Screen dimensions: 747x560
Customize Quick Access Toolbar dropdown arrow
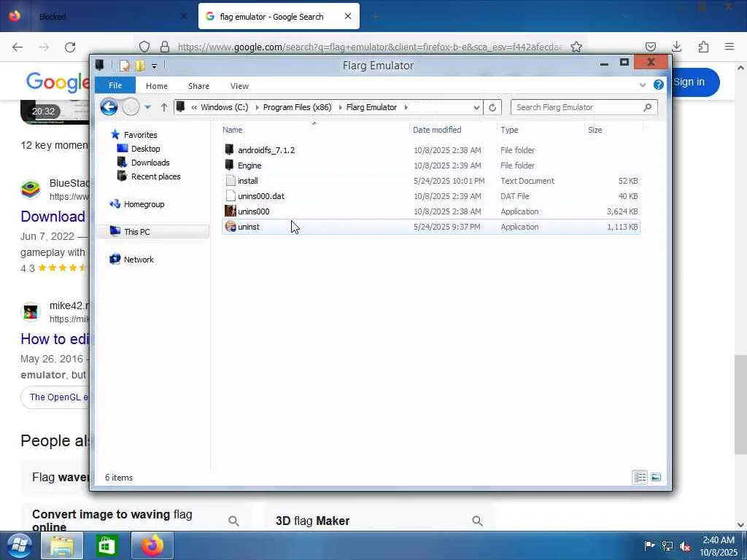(x=155, y=66)
